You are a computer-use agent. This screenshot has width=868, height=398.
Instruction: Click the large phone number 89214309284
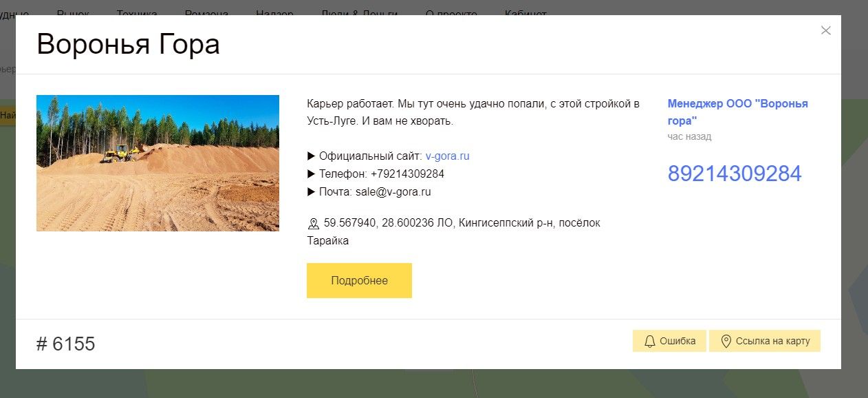[734, 174]
